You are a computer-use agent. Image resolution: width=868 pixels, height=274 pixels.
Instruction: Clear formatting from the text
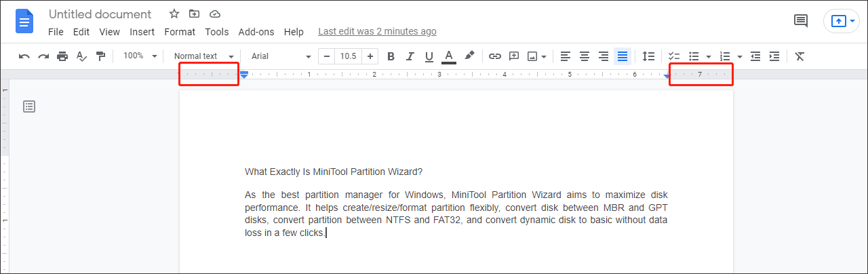click(x=800, y=56)
